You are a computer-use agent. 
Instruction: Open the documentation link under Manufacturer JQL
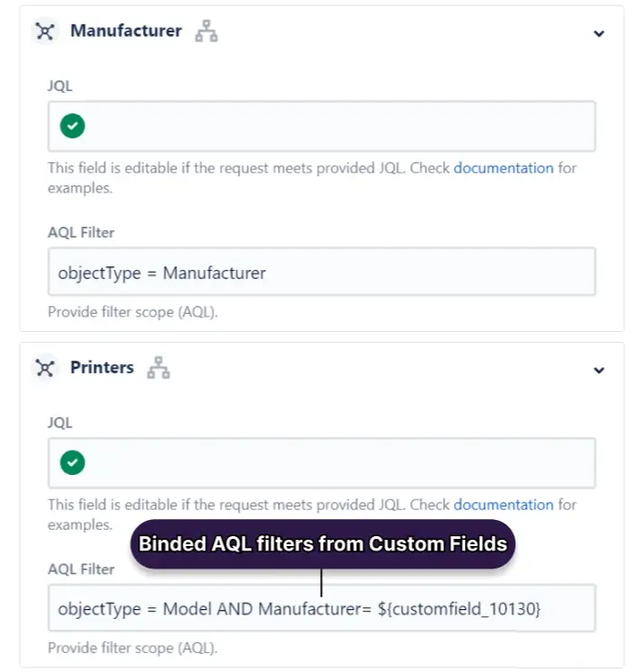click(x=503, y=168)
